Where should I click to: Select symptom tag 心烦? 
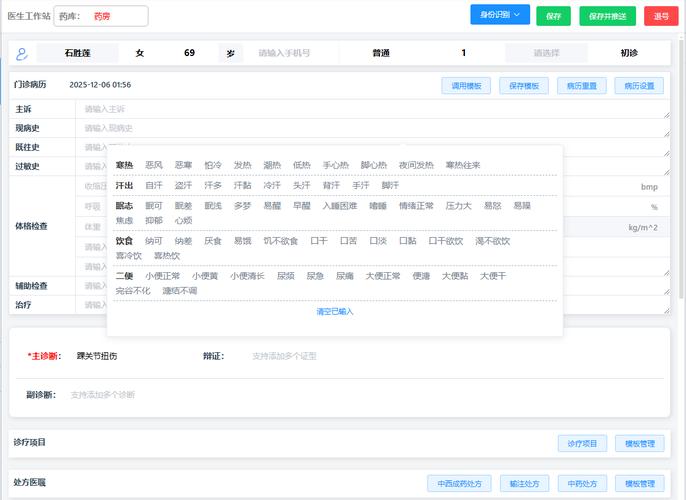[x=183, y=220]
